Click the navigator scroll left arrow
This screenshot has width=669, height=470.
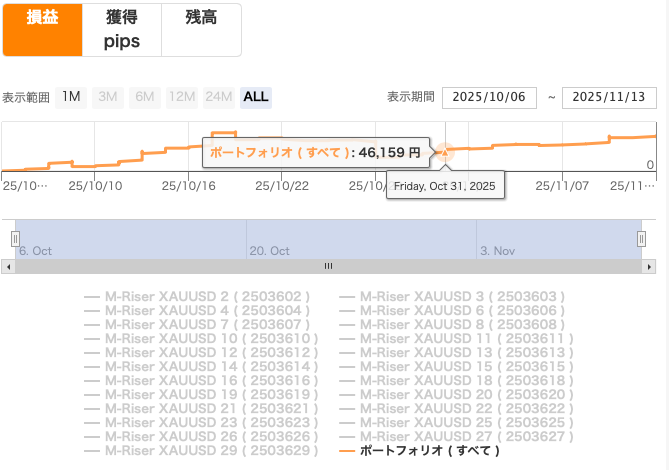[8, 266]
